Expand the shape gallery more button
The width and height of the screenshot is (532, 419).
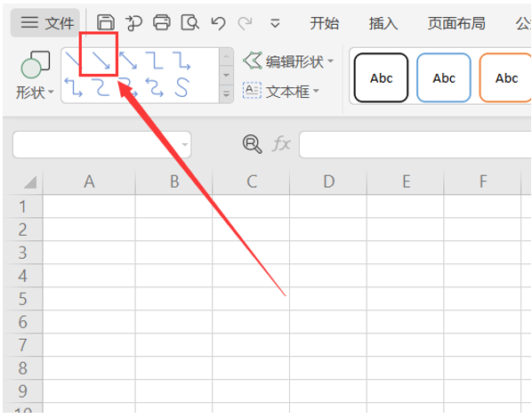(x=226, y=93)
